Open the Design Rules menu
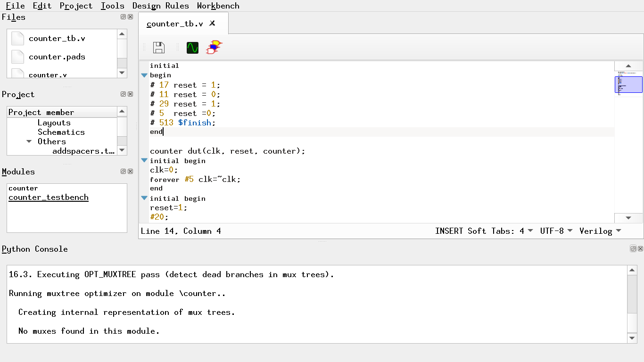Image resolution: width=644 pixels, height=362 pixels. tap(160, 6)
